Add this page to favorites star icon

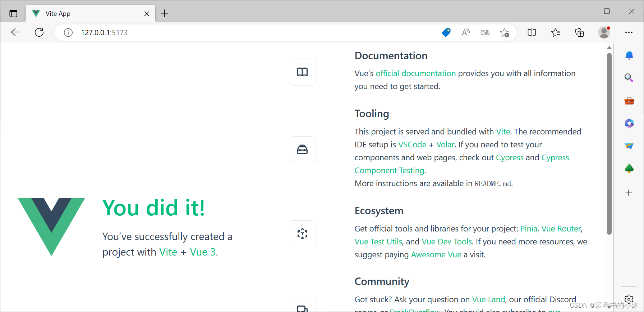point(505,33)
